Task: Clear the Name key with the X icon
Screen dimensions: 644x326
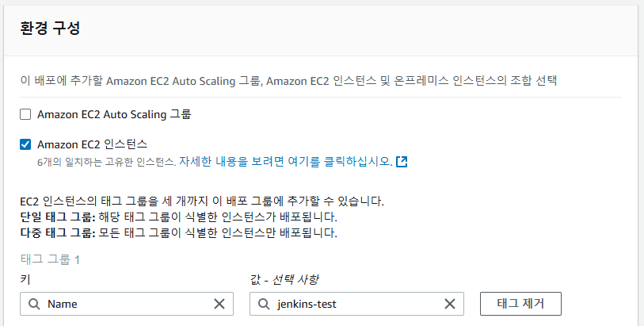Action: coord(219,304)
